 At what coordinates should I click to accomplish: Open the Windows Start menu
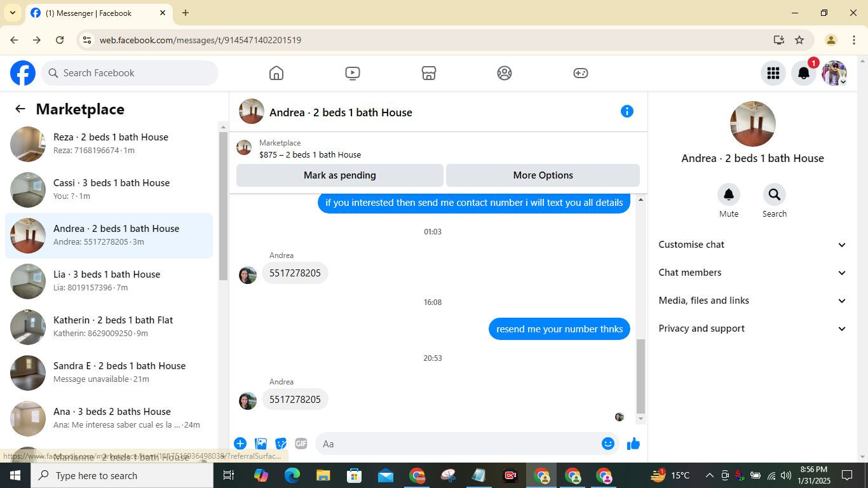click(x=15, y=475)
